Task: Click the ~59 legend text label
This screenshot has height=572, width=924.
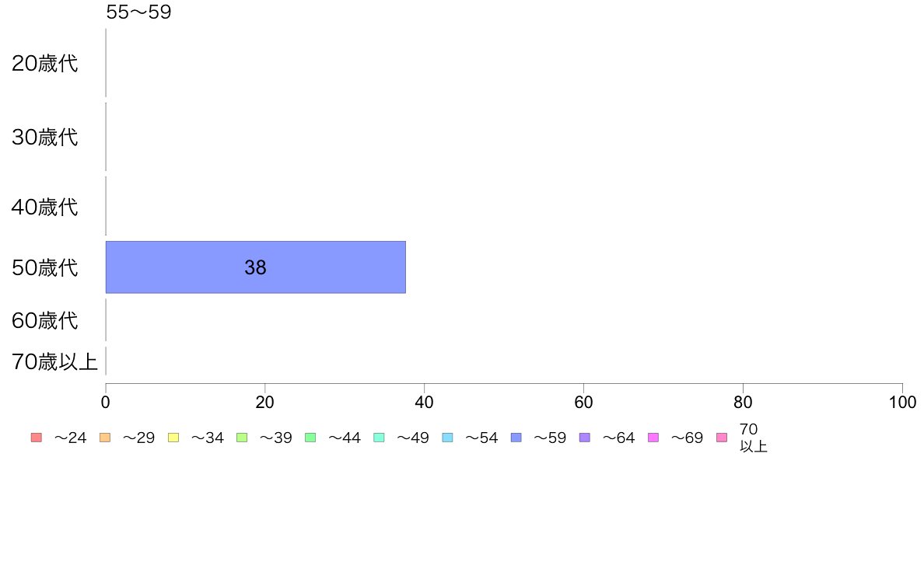Action: [550, 438]
